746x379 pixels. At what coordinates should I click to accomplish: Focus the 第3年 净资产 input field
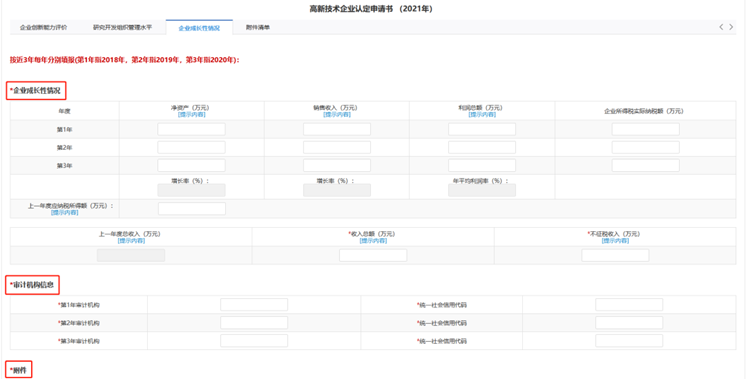[191, 165]
